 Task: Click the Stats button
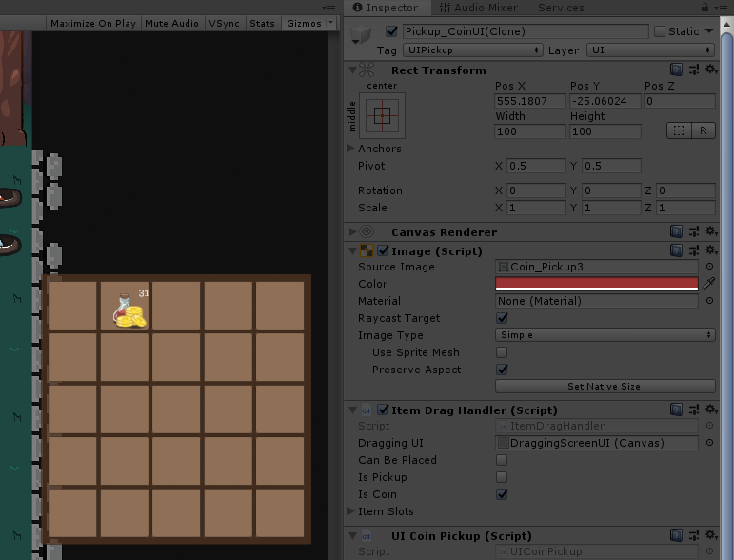click(x=262, y=23)
